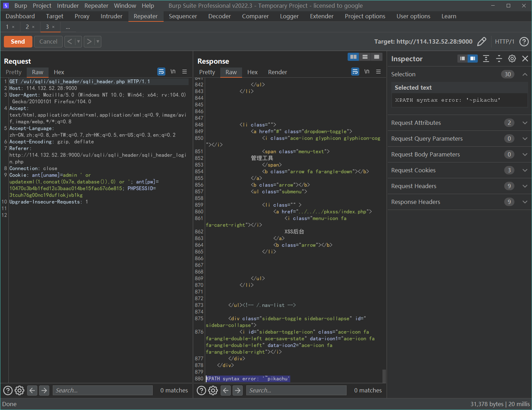Toggle word wrap icon in Request panel
Image resolution: width=532 pixels, height=410 pixels.
click(161, 72)
